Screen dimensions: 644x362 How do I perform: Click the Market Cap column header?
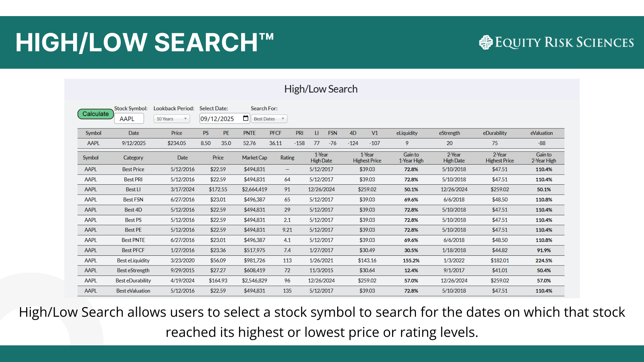(x=255, y=158)
